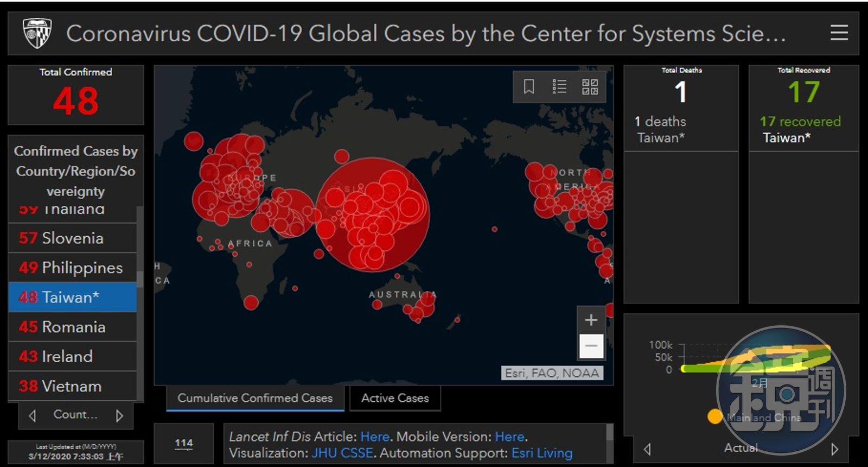Viewport: 868px width, 467px height.
Task: Switch to Active Cases tab
Action: click(x=395, y=398)
